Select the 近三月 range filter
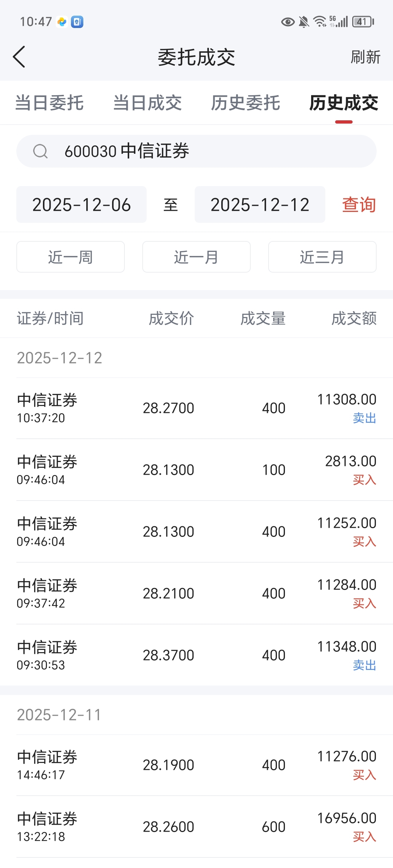The height and width of the screenshot is (868, 393). coord(322,257)
